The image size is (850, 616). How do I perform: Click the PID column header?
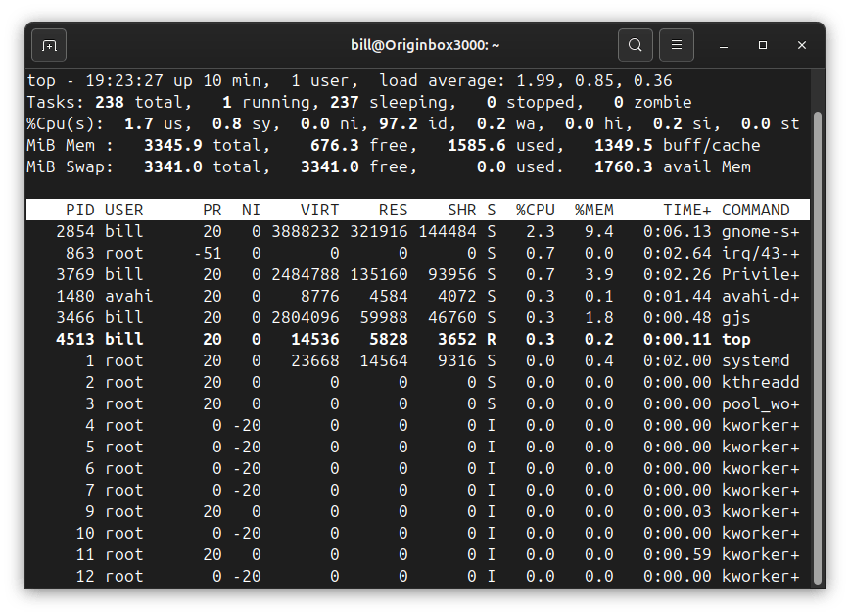[x=80, y=209]
